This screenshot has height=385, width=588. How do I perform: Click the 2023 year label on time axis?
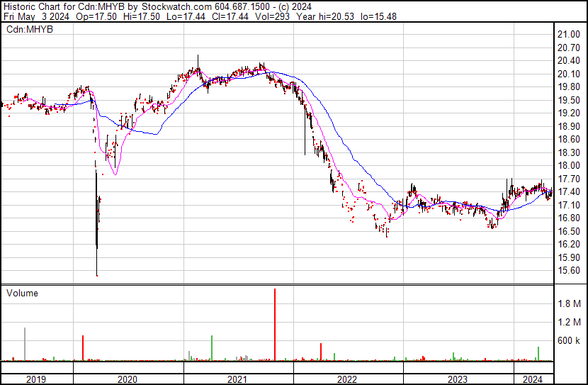pos(458,379)
